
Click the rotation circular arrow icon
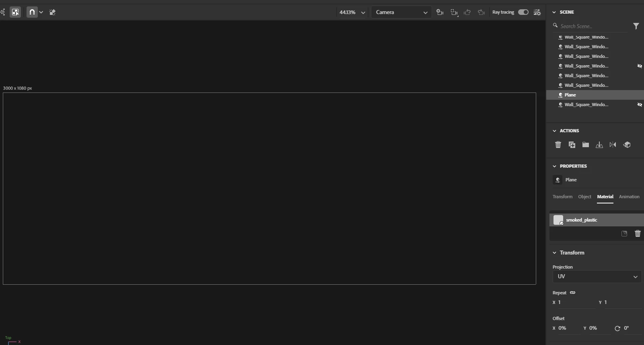(x=617, y=329)
